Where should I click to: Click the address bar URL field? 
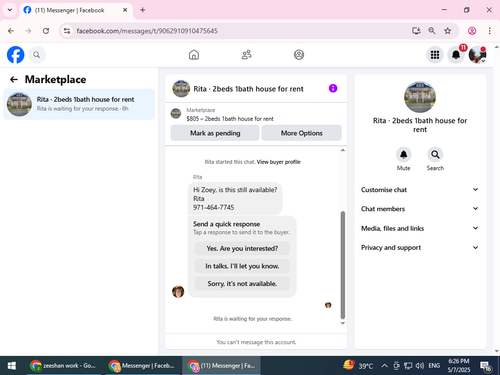[x=147, y=31]
